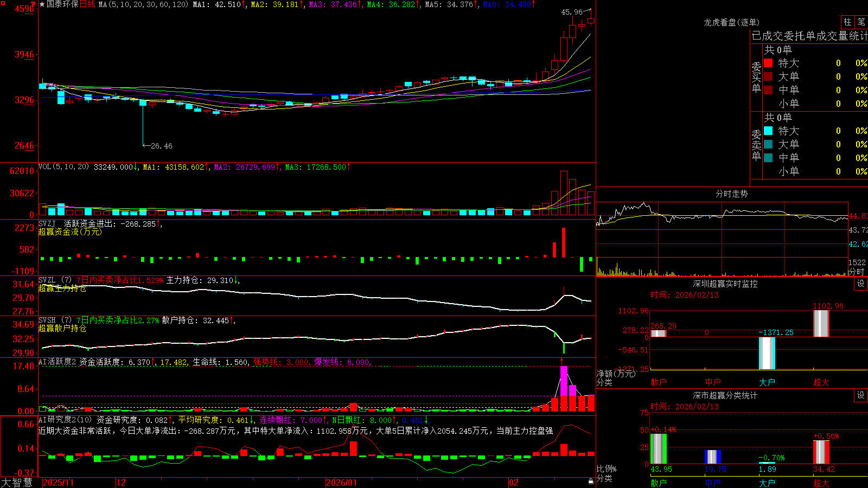Image resolution: width=868 pixels, height=488 pixels.
Task: Click the star icon before 国泰环保
Action: coord(42,4)
